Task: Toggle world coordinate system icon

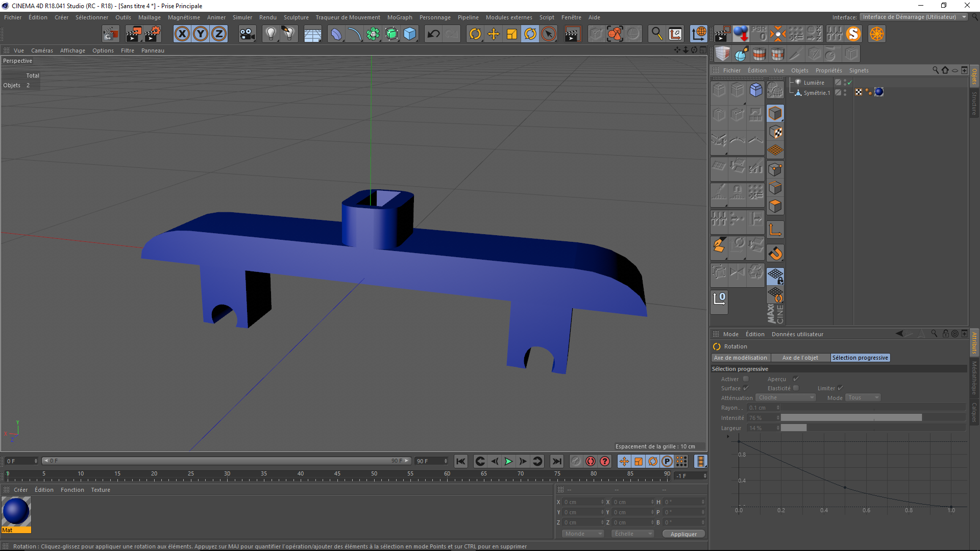Action: pos(698,34)
